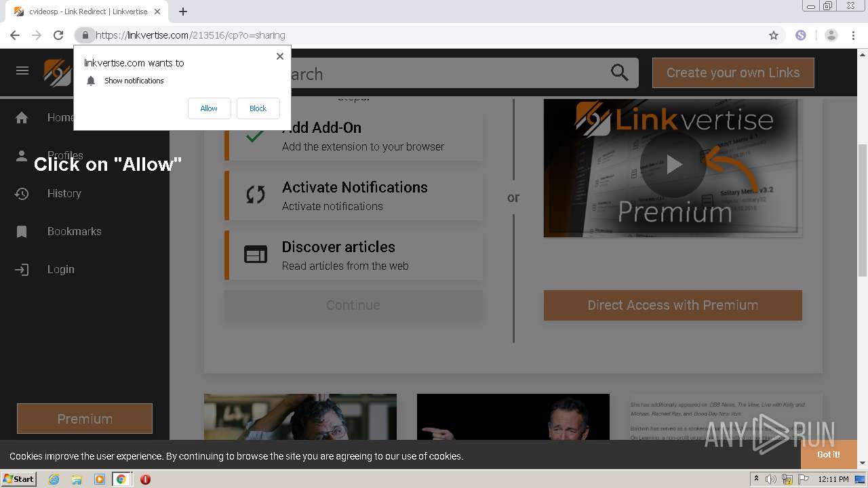Click Block in the notification prompt
The image size is (868, 488).
[x=258, y=108]
